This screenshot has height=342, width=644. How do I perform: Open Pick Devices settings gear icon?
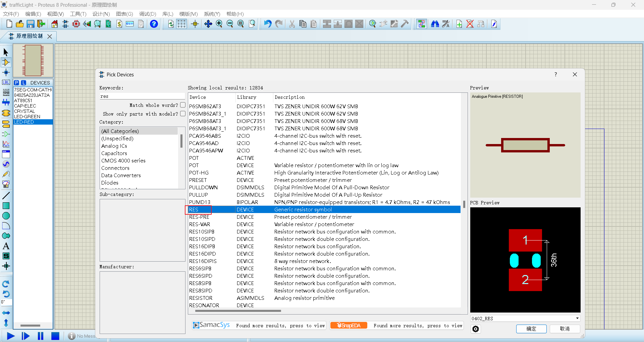(476, 329)
